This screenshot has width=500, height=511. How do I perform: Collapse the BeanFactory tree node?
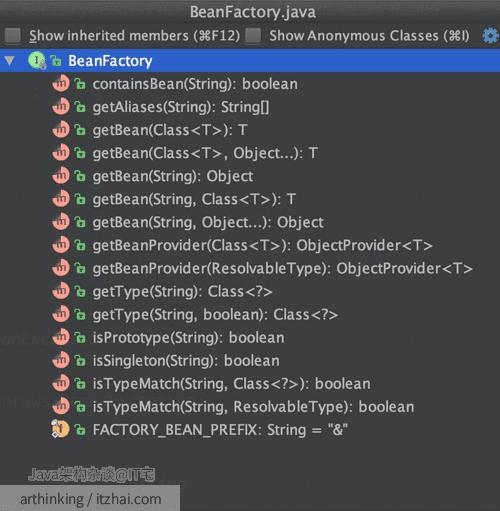[10, 61]
